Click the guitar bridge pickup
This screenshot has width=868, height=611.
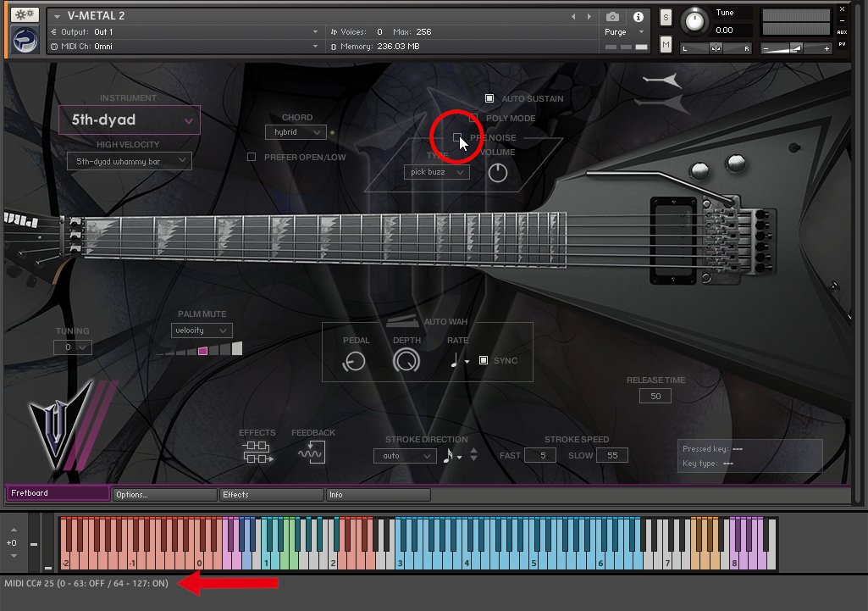click(673, 240)
